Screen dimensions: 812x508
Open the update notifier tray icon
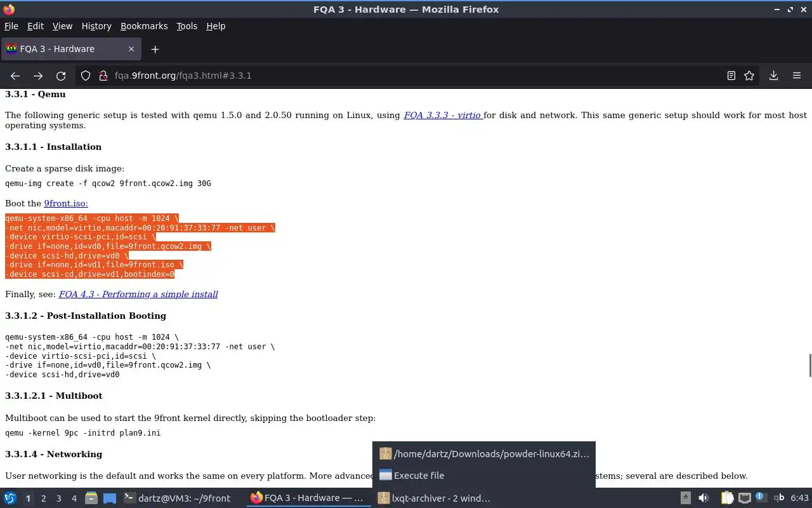click(x=761, y=498)
